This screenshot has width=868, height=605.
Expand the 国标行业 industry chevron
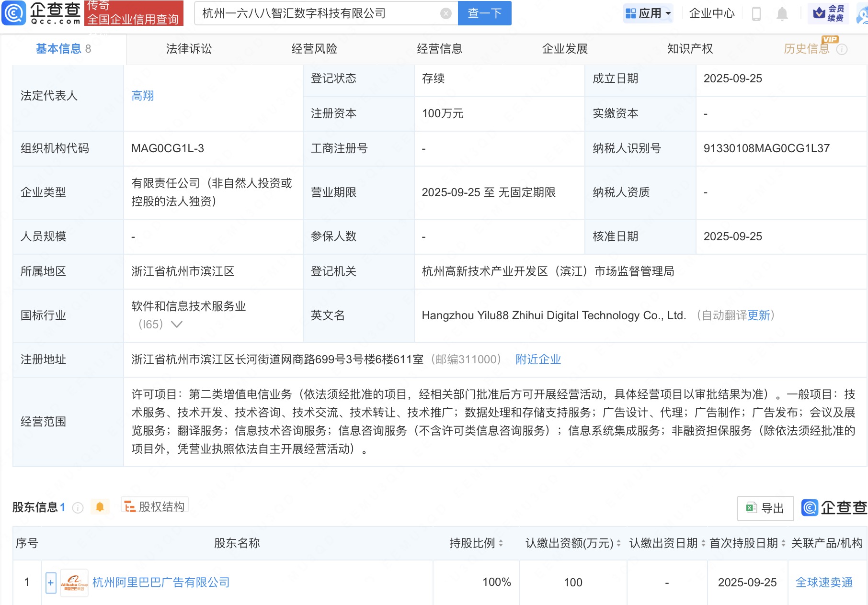point(177,325)
